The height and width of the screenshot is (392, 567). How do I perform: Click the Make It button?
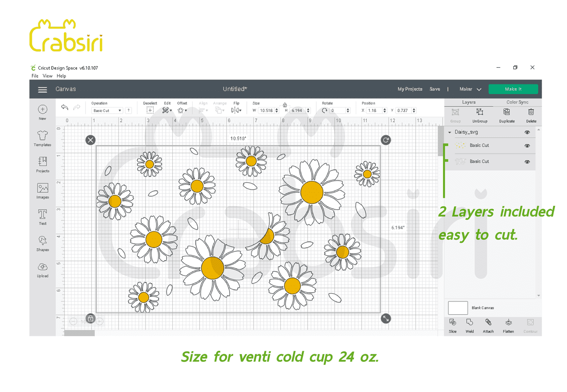click(513, 89)
